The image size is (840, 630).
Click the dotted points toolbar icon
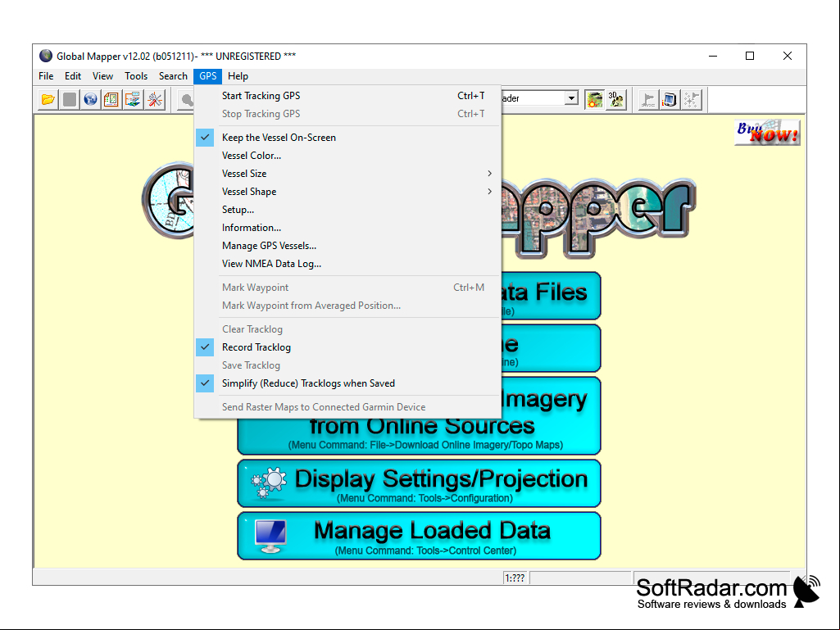click(x=691, y=100)
